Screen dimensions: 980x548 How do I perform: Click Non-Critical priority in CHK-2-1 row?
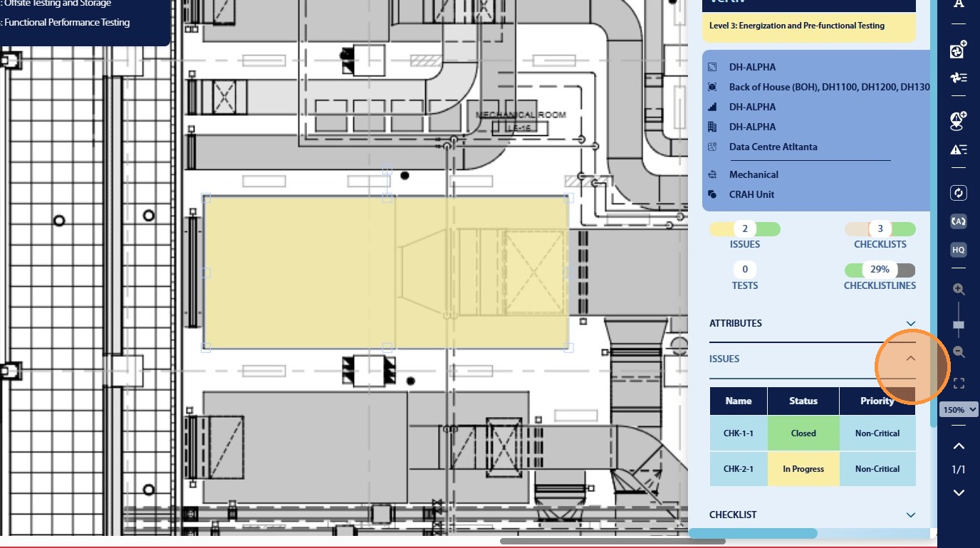877,469
